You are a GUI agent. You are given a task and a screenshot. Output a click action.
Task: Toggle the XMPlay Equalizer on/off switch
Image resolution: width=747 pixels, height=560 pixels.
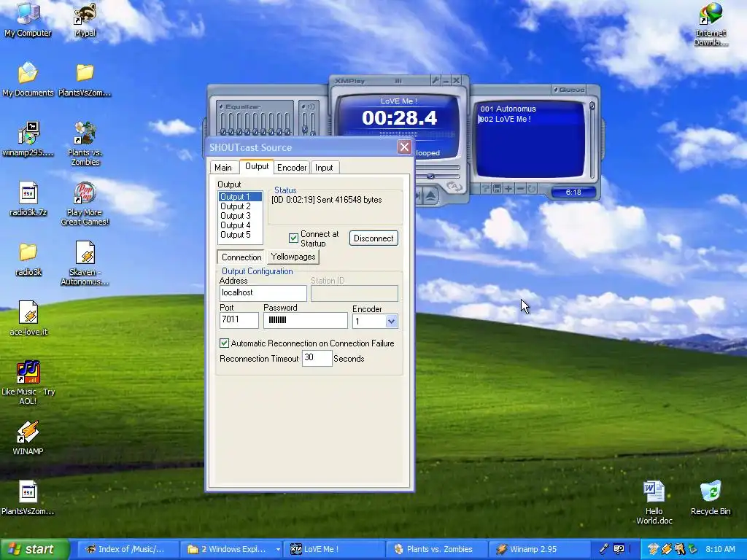[221, 106]
